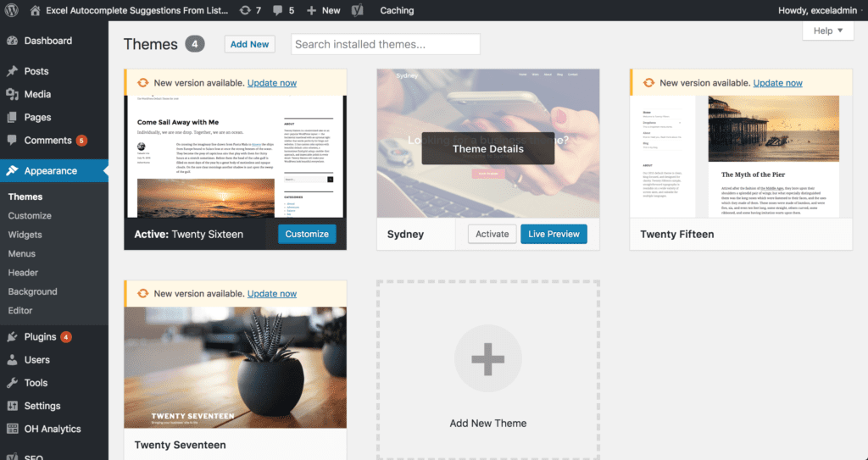
Task: Select the Menus submenu entry
Action: point(21,253)
